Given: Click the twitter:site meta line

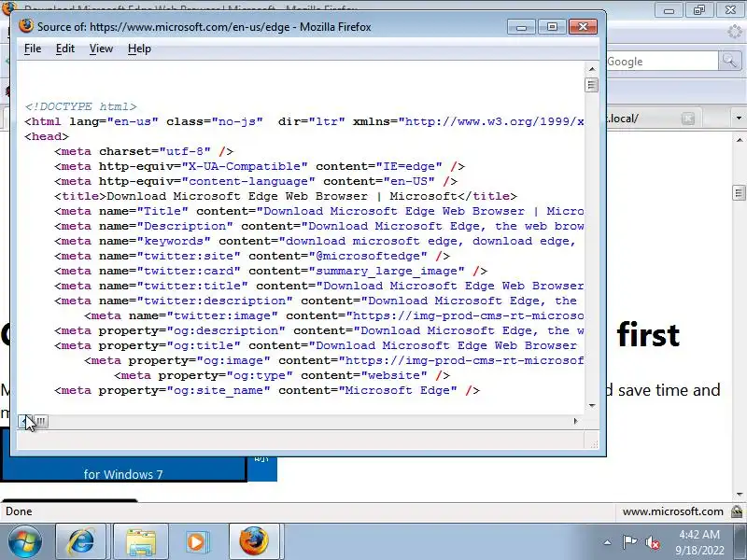Looking at the screenshot, I should point(252,256).
